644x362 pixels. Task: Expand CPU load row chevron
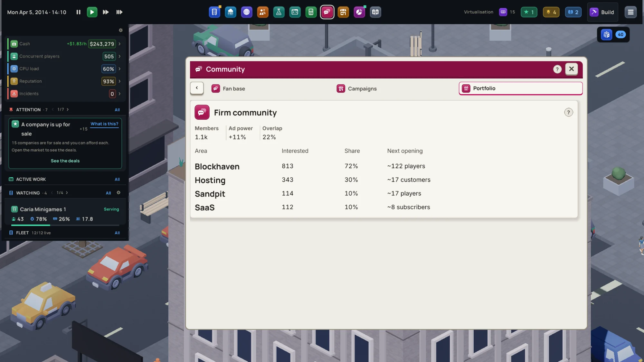pyautogui.click(x=119, y=69)
